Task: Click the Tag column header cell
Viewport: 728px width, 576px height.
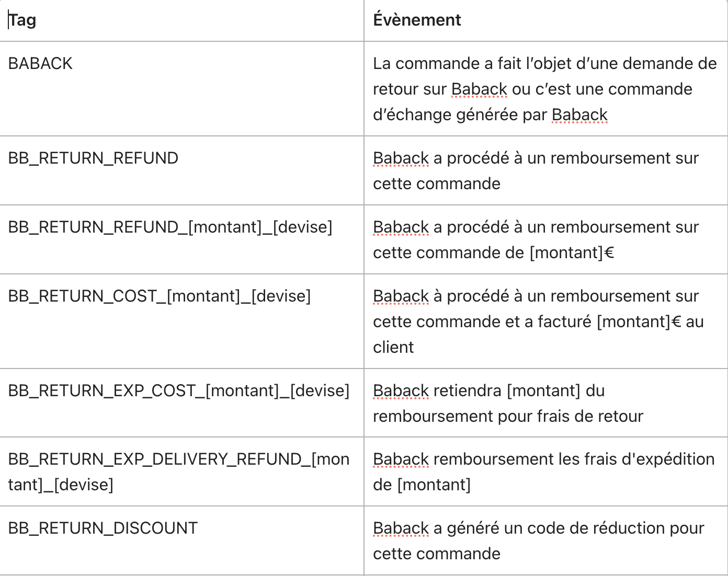Action: pyautogui.click(x=181, y=20)
